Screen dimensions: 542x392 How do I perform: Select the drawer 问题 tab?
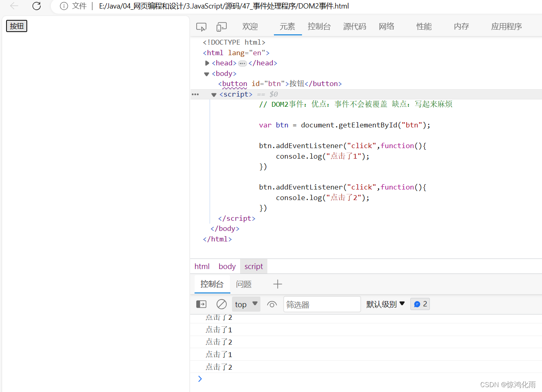point(244,284)
